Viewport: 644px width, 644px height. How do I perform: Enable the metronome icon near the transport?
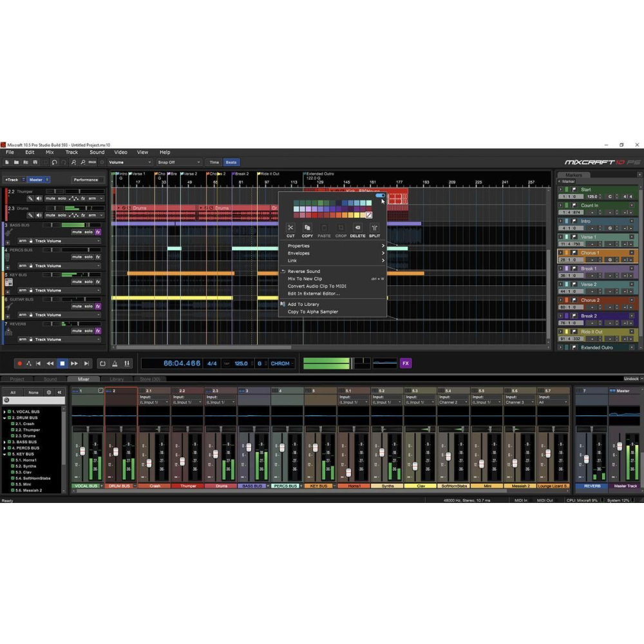click(x=114, y=363)
